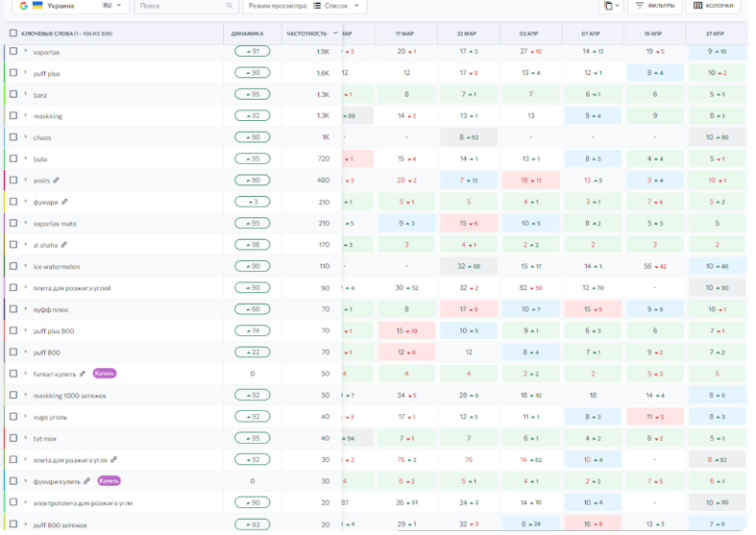Open the Фильтры button

(x=655, y=6)
